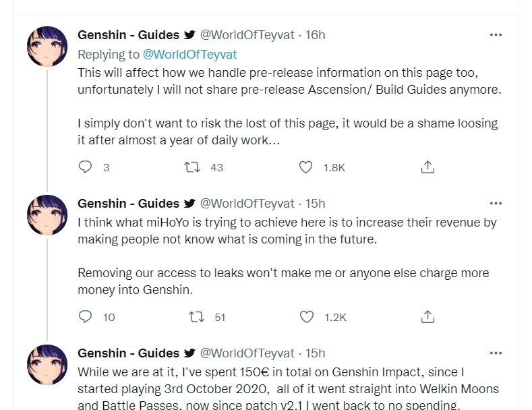The image size is (532, 410).
Task: Open more options on the miHoYo revenue tweet
Action: tap(496, 203)
